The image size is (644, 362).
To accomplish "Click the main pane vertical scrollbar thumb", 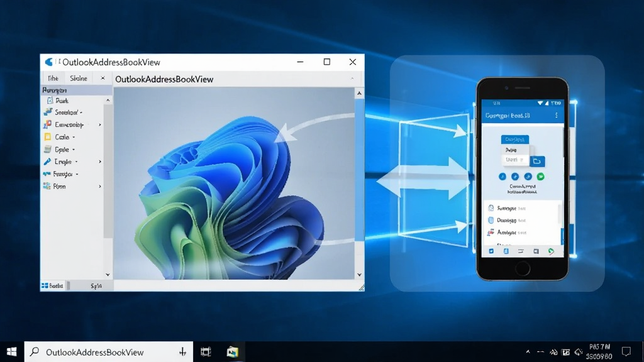I will 359,169.
